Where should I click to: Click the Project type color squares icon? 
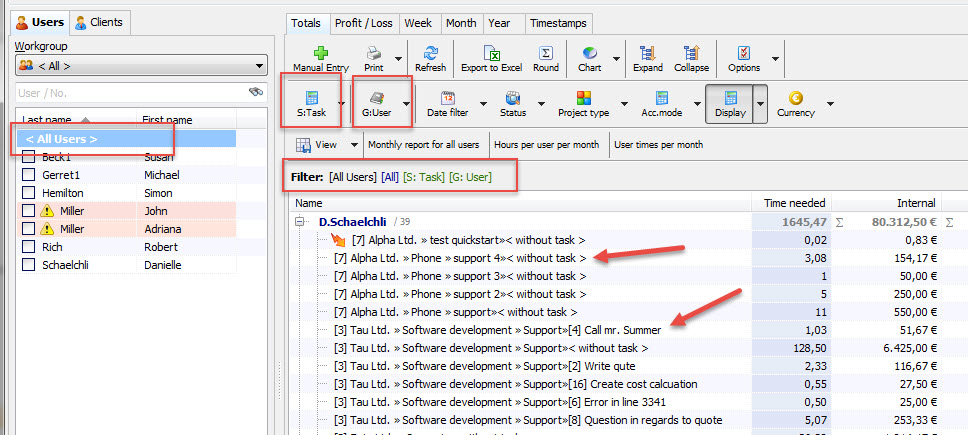(583, 98)
